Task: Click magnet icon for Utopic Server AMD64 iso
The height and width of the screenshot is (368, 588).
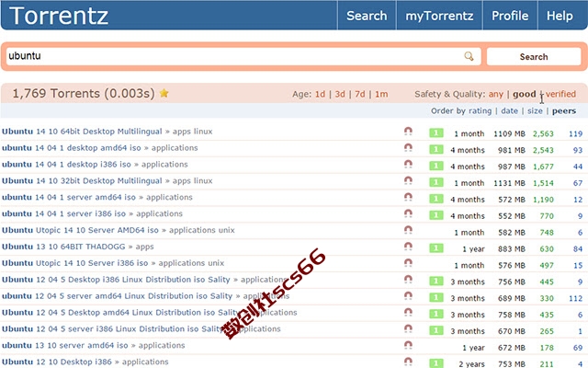Action: pos(408,230)
